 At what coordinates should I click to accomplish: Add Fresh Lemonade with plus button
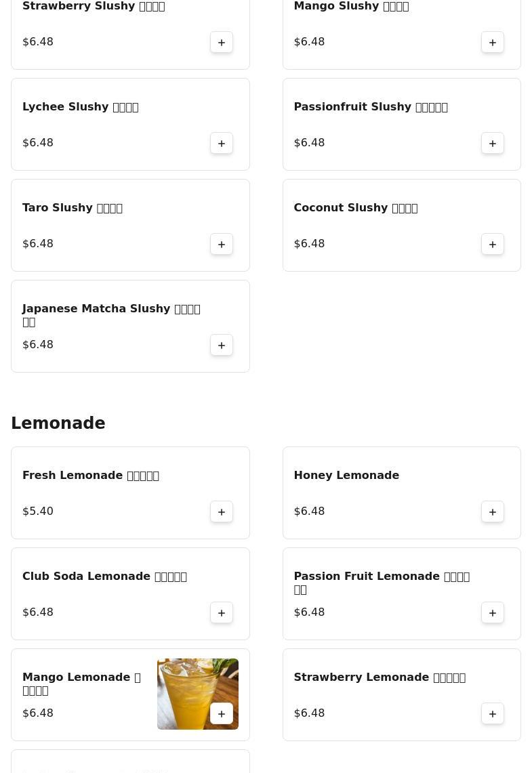(222, 511)
